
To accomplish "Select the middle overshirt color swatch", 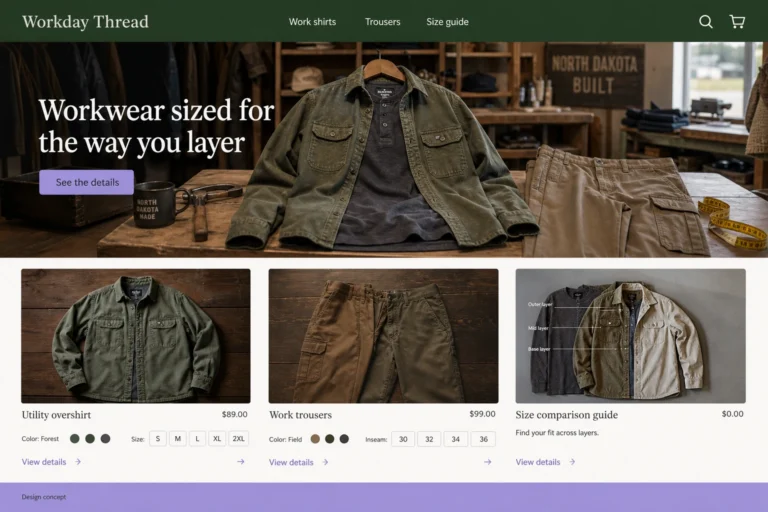I will [90, 439].
